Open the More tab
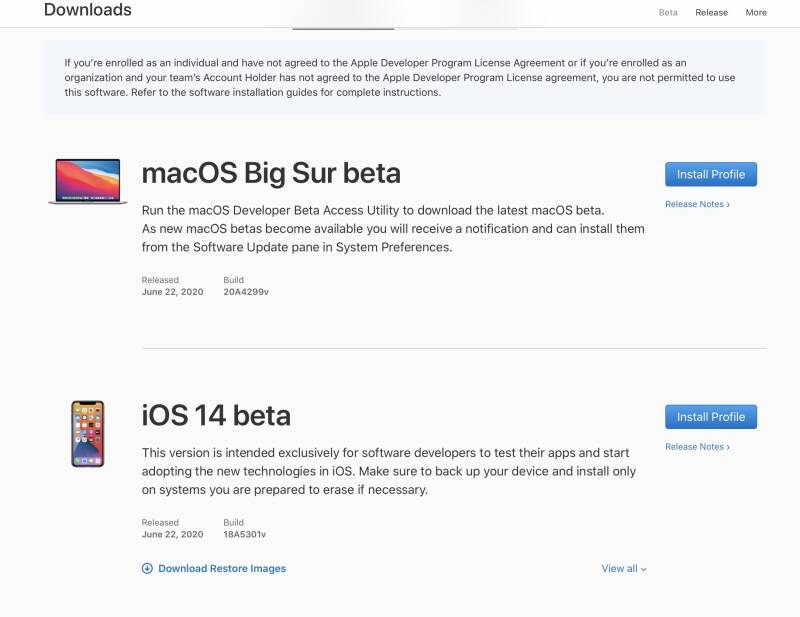 click(x=756, y=12)
